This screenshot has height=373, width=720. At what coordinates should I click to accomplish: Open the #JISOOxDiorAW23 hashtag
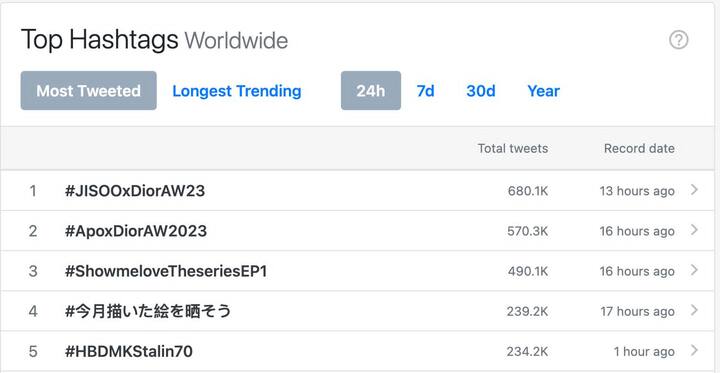[x=135, y=191]
